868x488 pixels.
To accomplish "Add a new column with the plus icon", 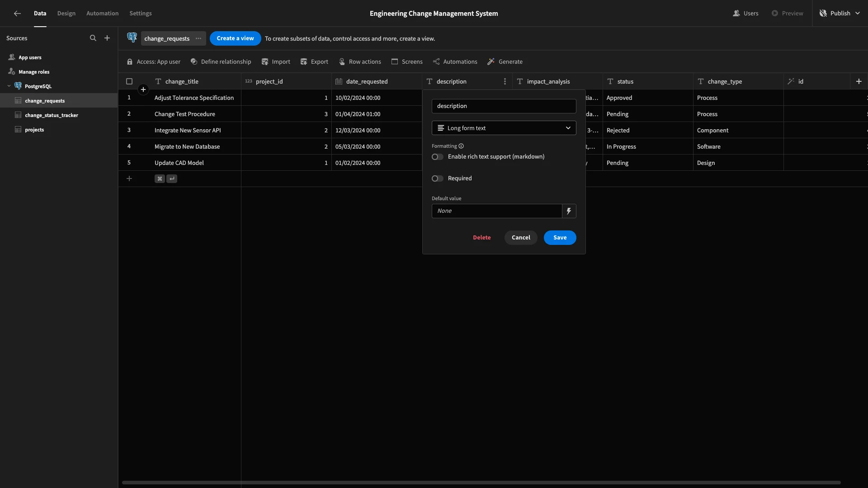I will tap(859, 82).
